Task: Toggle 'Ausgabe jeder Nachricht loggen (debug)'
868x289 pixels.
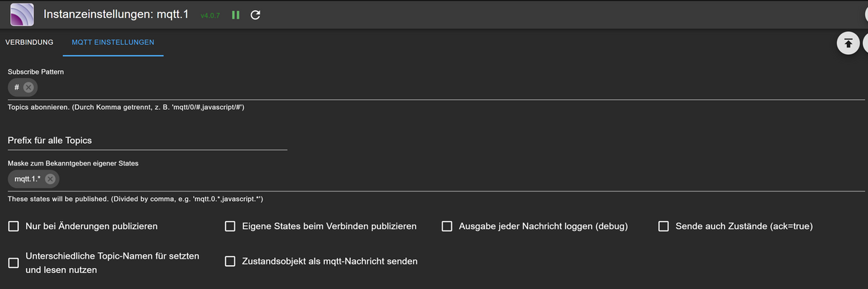Action: point(447,226)
